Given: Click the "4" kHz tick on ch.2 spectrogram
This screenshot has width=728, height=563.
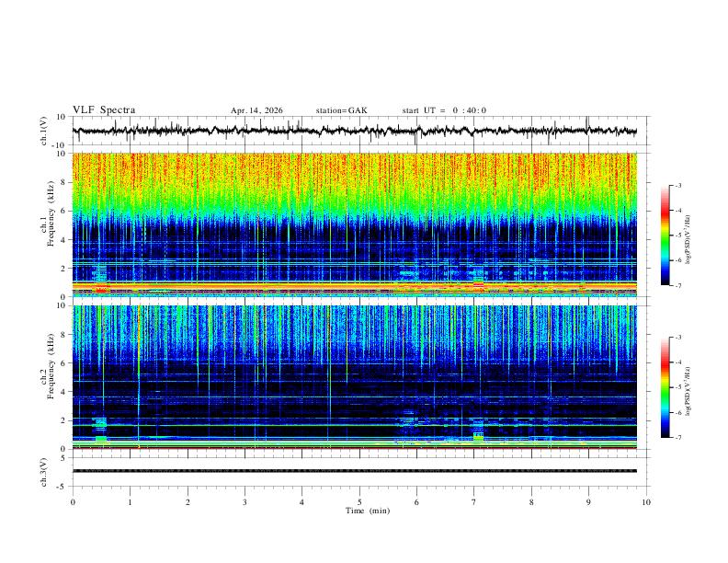Looking at the screenshot, I should 63,392.
